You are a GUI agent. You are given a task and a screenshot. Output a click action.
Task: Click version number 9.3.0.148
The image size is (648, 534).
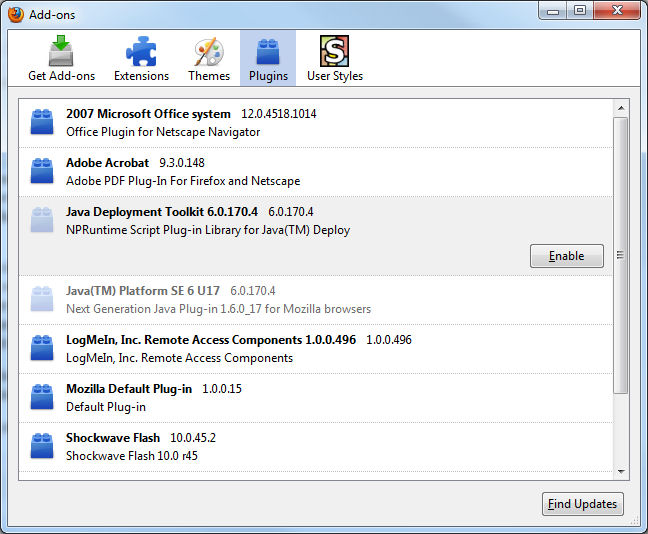pos(182,163)
